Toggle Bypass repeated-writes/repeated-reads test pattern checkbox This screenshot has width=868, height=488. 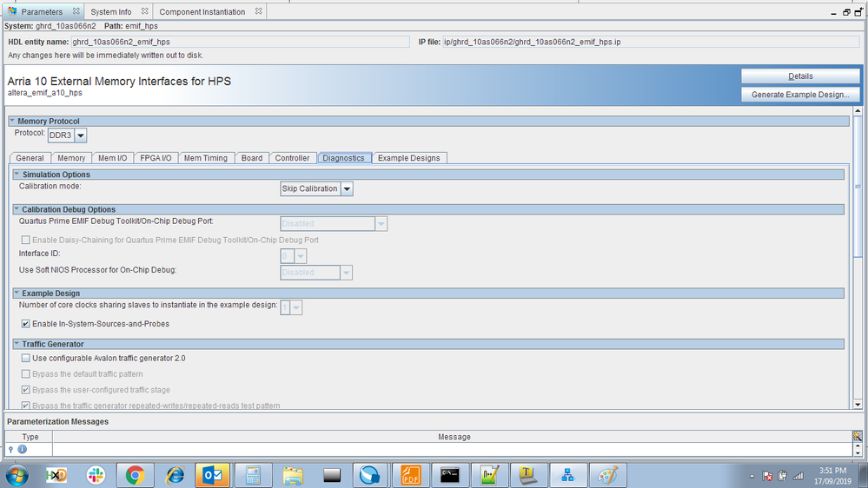(x=25, y=406)
